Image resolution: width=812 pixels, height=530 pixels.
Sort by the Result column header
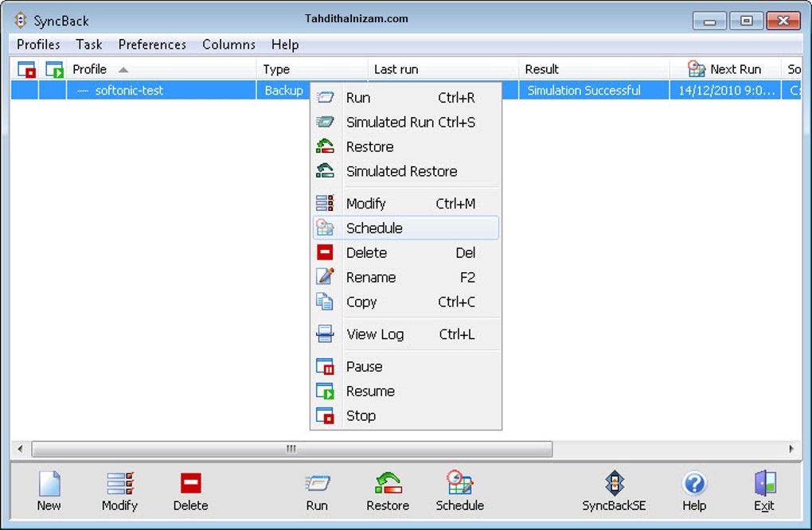click(593, 69)
